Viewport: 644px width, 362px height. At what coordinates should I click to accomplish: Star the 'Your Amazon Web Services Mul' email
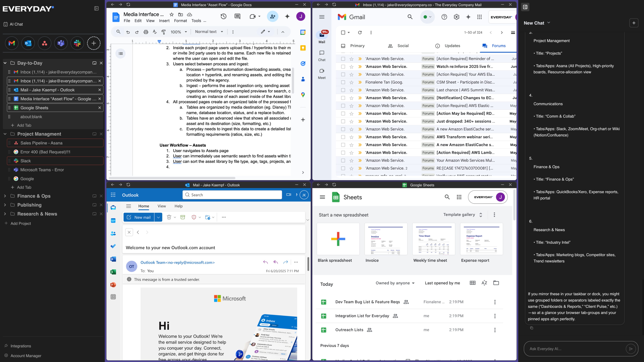[x=351, y=160]
